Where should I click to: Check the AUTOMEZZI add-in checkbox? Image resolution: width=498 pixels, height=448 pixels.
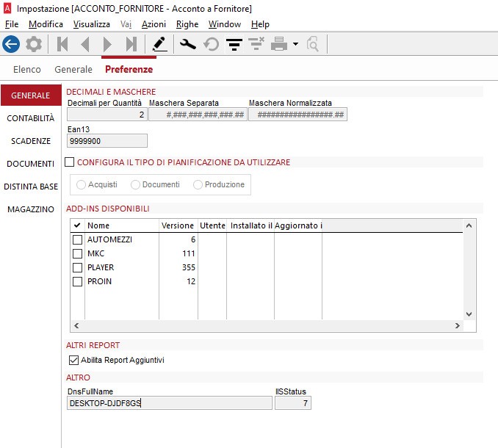pos(78,239)
